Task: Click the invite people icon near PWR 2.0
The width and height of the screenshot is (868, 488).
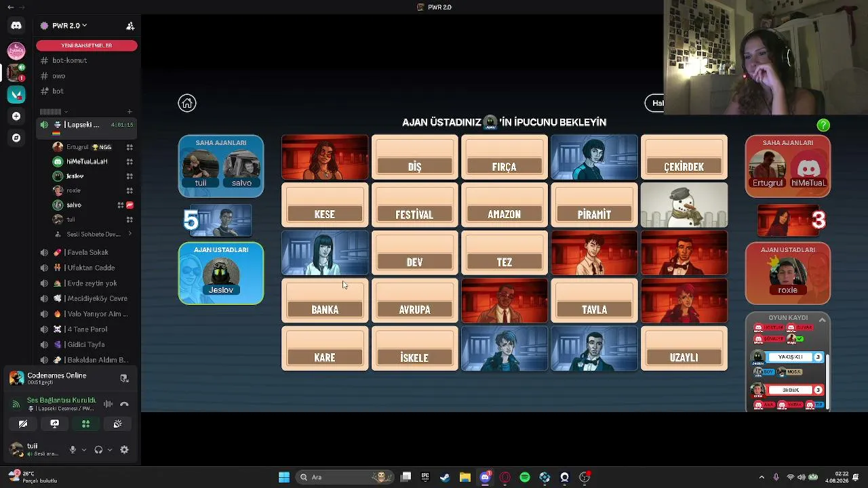Action: click(x=130, y=26)
